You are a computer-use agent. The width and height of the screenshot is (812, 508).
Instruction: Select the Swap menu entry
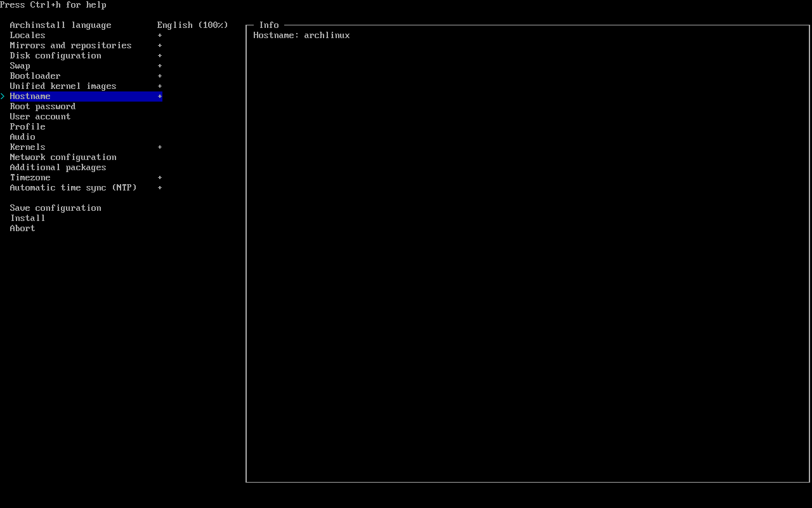(x=20, y=66)
